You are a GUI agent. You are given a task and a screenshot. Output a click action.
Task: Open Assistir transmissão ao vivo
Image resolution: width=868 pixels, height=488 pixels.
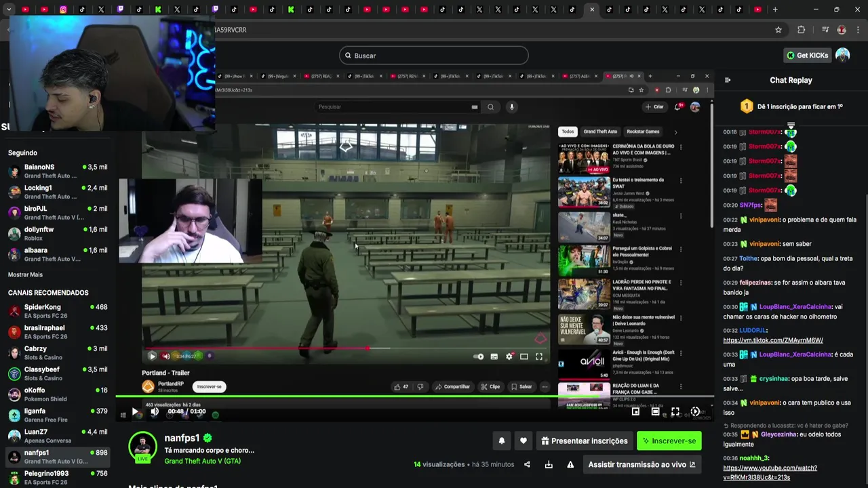(x=642, y=464)
